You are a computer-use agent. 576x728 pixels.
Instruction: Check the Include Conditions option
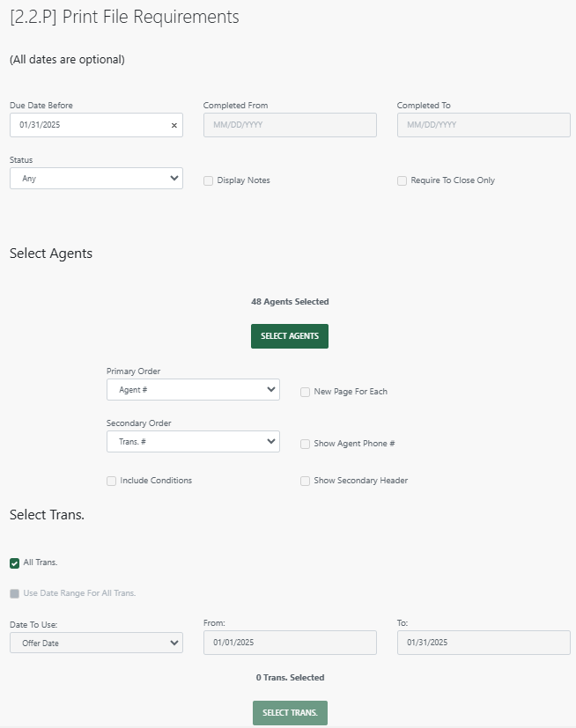[x=111, y=481]
